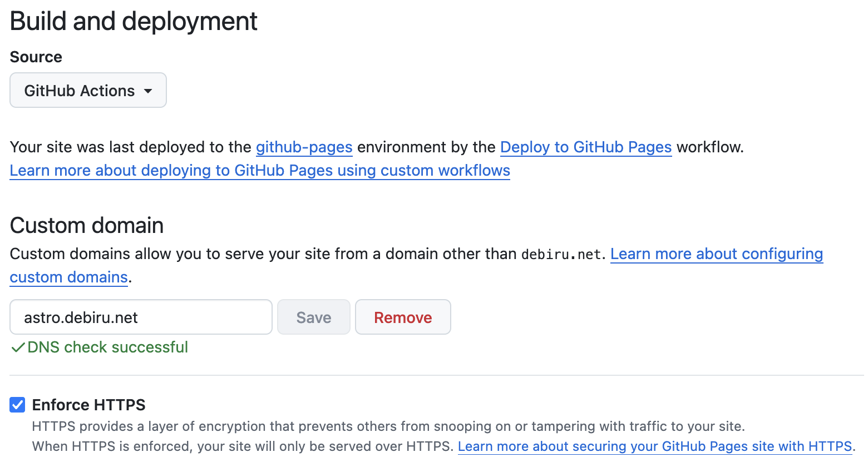Image resolution: width=868 pixels, height=467 pixels.
Task: Click the DNS check successful status text
Action: tap(106, 347)
